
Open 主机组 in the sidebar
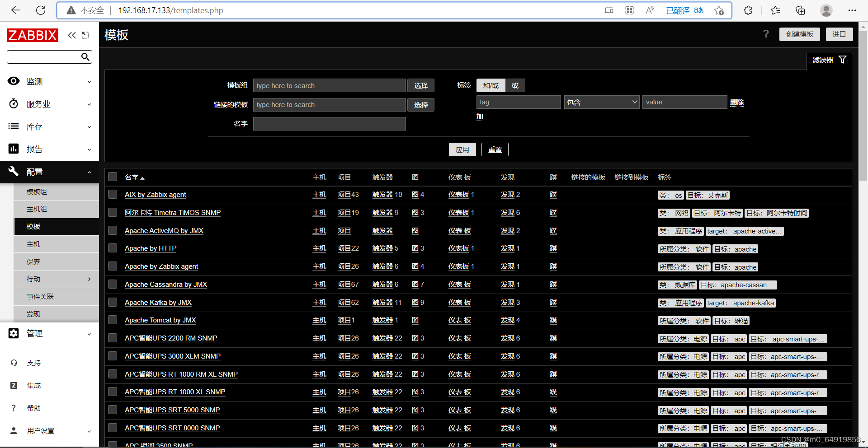coord(57,209)
